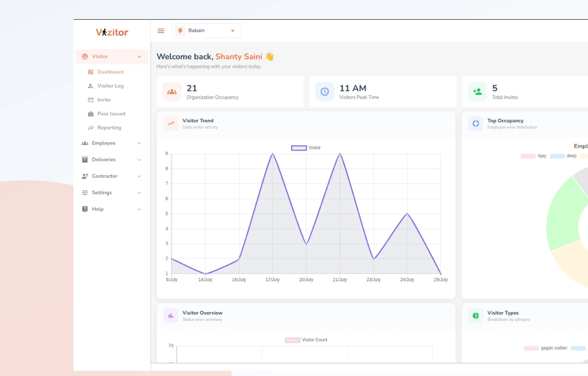
Task: Go to Pass Issued page
Action: click(x=111, y=114)
